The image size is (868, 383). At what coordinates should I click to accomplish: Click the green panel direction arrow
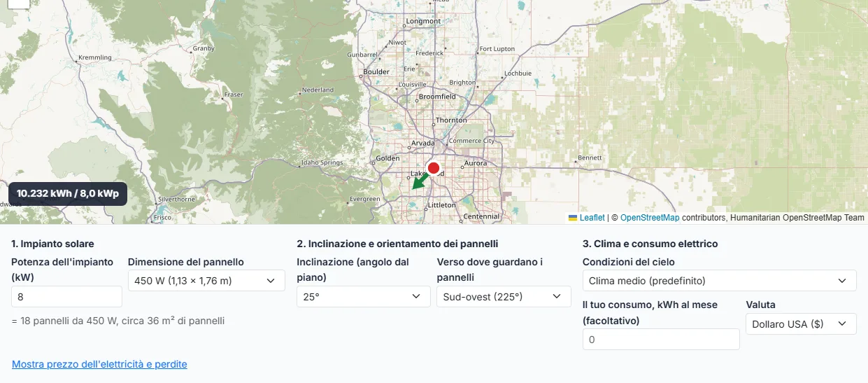pos(420,182)
